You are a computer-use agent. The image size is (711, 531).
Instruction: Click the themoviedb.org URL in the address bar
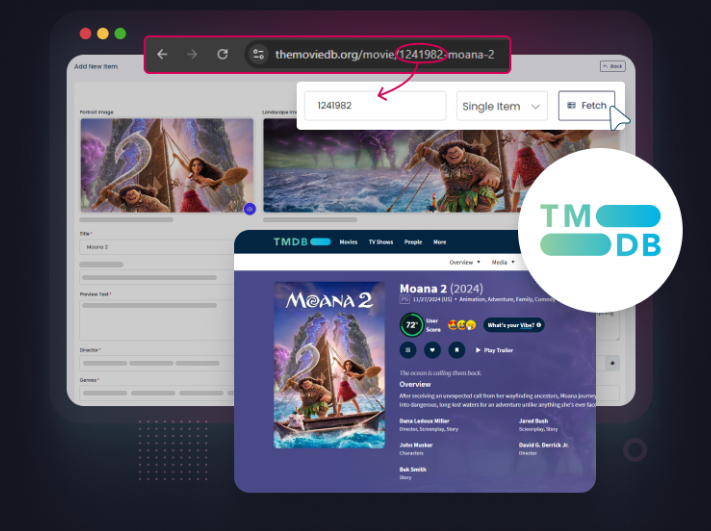[385, 55]
